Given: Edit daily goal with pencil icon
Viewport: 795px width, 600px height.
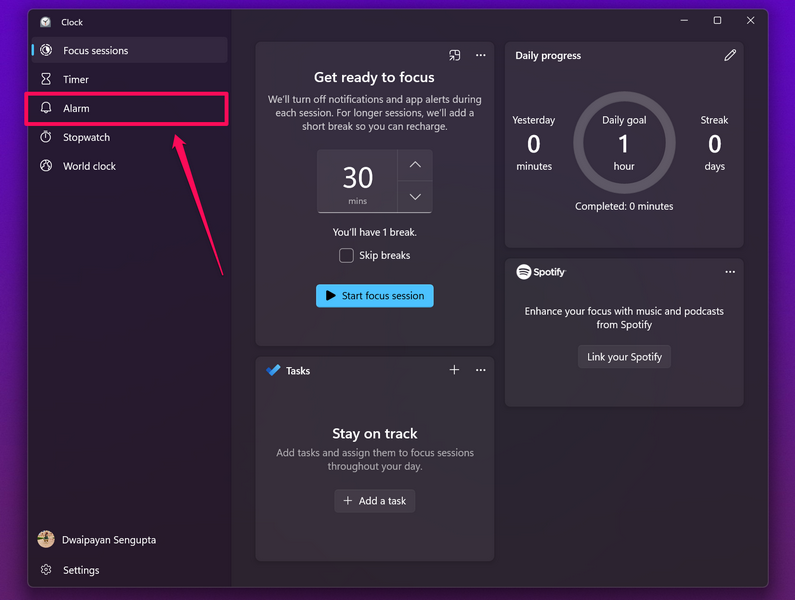Looking at the screenshot, I should pyautogui.click(x=730, y=56).
